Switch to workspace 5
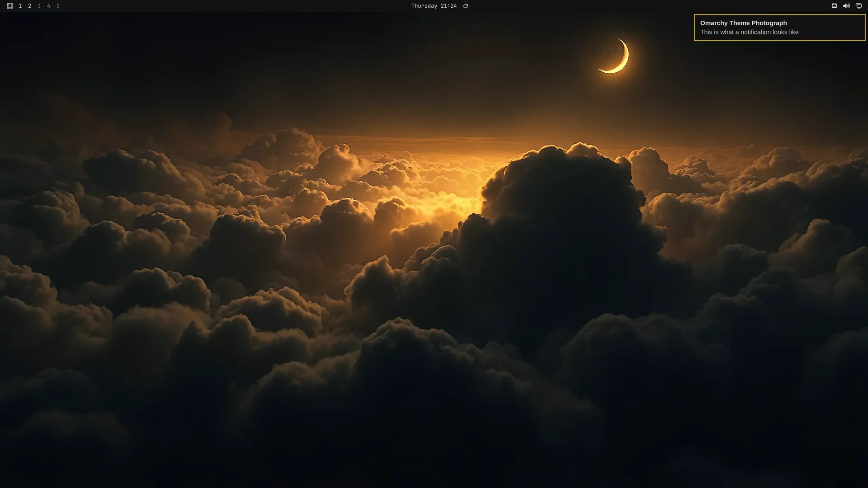 point(58,6)
